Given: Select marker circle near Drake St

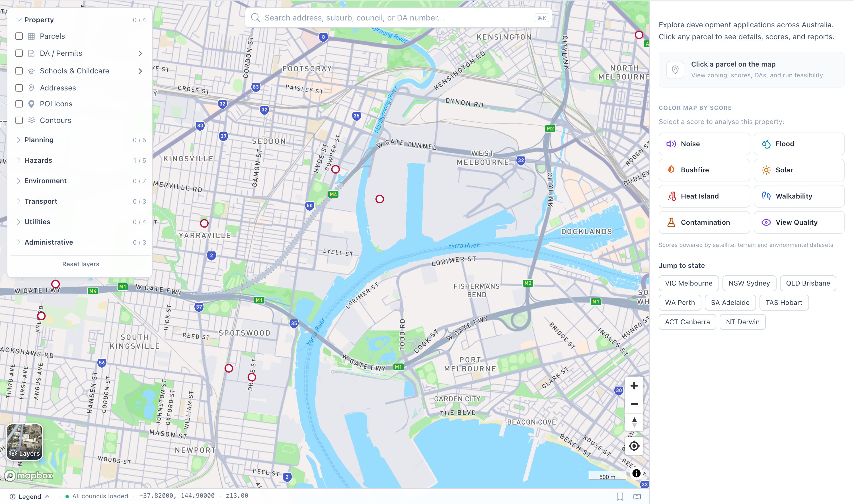Looking at the screenshot, I should click(252, 377).
